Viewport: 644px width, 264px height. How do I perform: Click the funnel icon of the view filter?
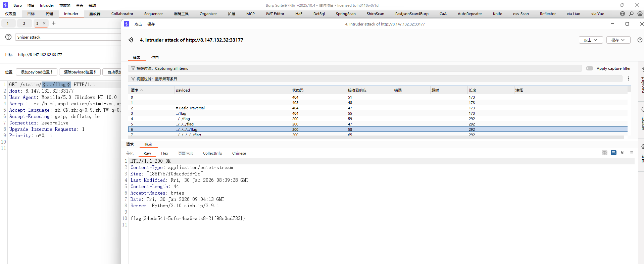pyautogui.click(x=133, y=79)
